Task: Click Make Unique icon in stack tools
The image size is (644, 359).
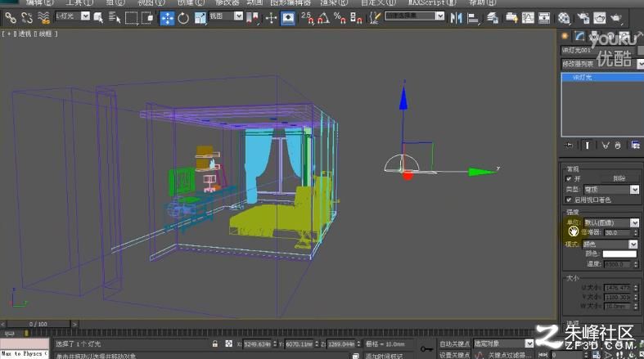Action: pos(605,146)
